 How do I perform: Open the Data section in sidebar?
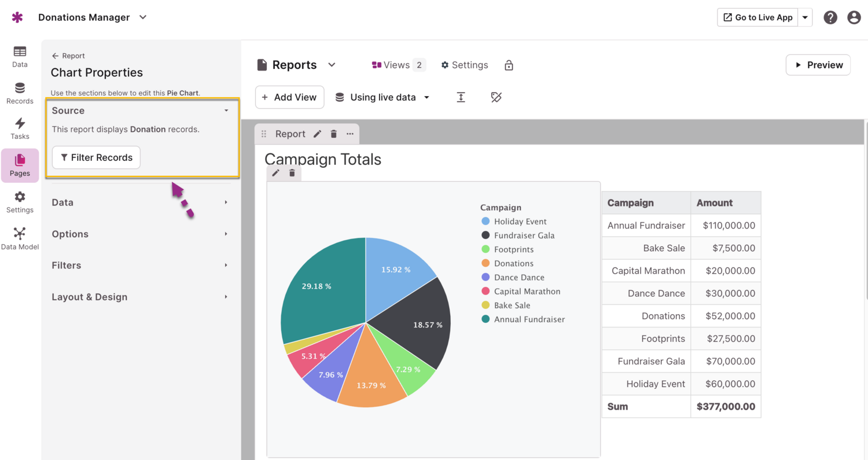pos(20,57)
